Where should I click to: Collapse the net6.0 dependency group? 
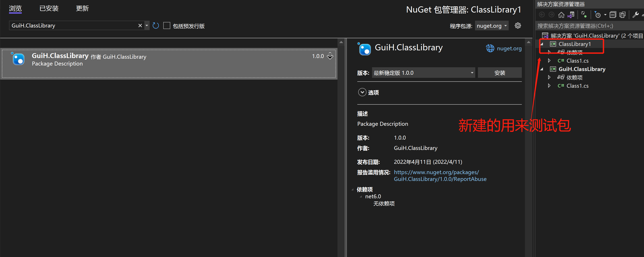click(x=361, y=197)
